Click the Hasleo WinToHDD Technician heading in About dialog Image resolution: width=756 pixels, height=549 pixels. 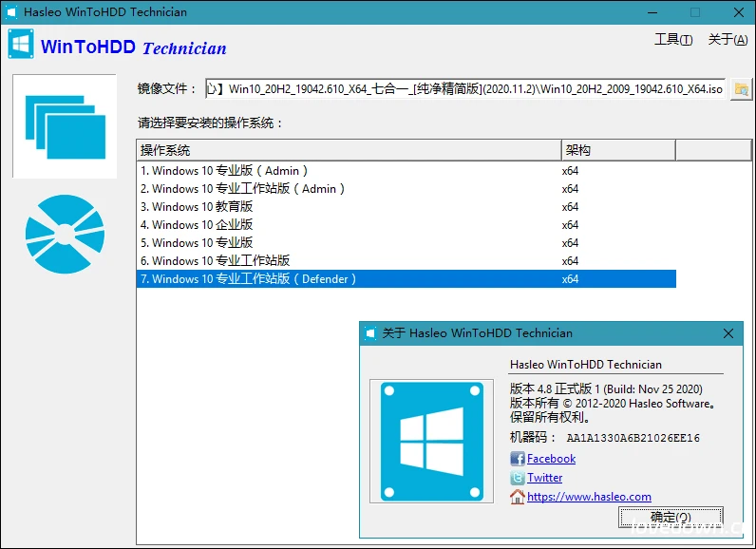[586, 365]
